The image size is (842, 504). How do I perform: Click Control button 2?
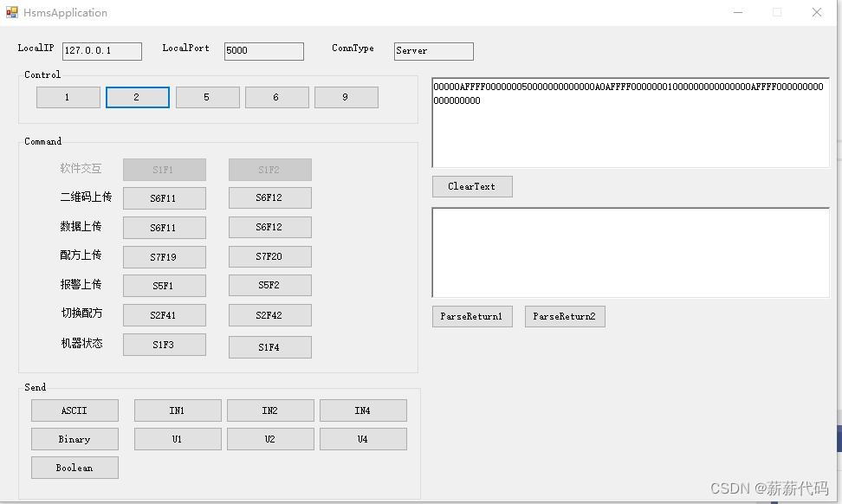coord(138,97)
